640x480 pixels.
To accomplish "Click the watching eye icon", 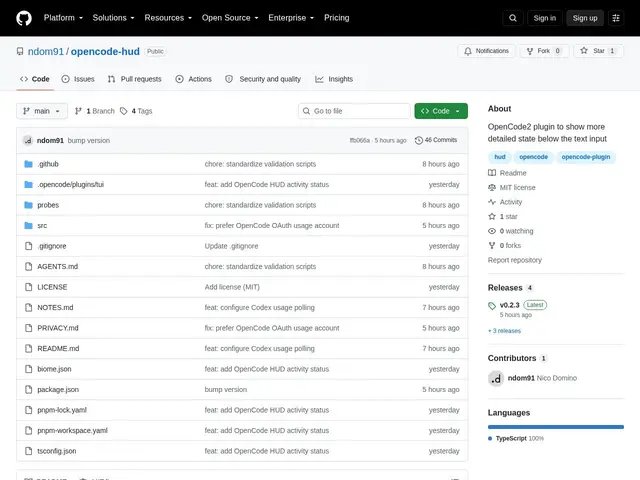I will [x=492, y=231].
